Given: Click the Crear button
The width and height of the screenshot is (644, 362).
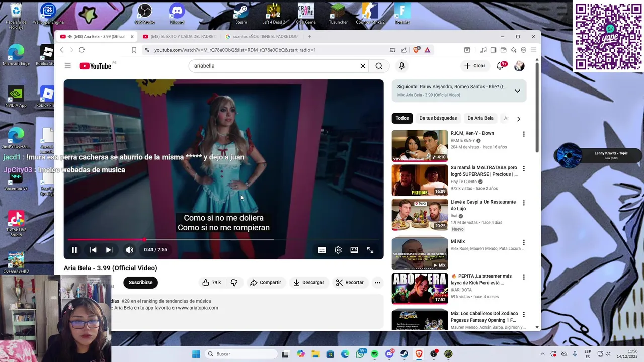Looking at the screenshot, I should click(x=474, y=66).
